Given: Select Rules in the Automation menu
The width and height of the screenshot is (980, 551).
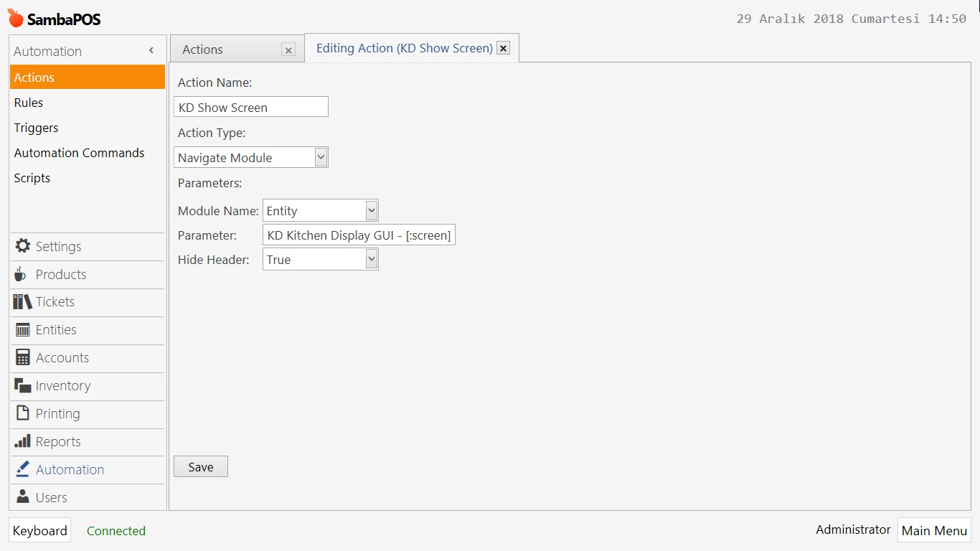Looking at the screenshot, I should click(29, 103).
